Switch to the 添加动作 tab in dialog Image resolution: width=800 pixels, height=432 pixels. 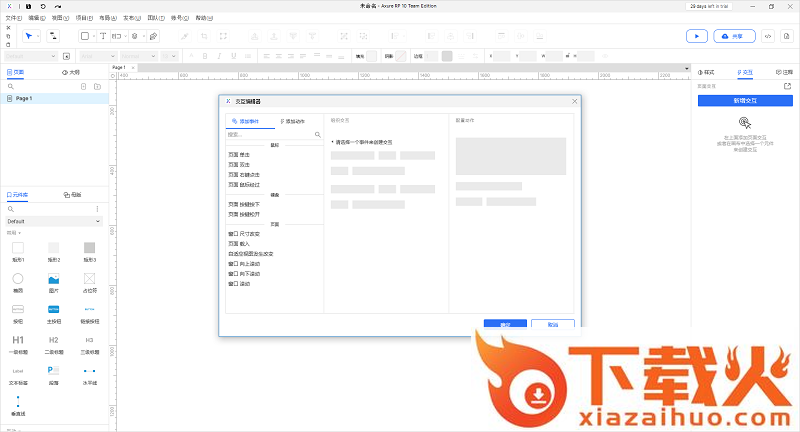point(293,121)
